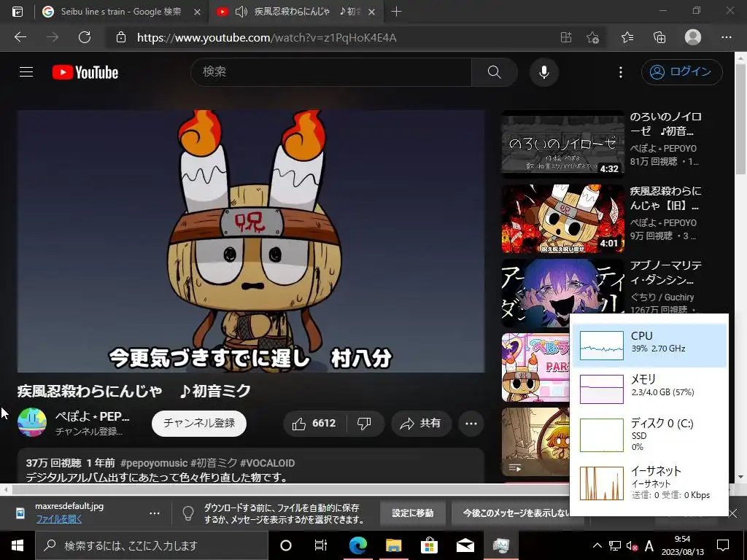Close the download bar with the X
The image size is (747, 560).
732,513
